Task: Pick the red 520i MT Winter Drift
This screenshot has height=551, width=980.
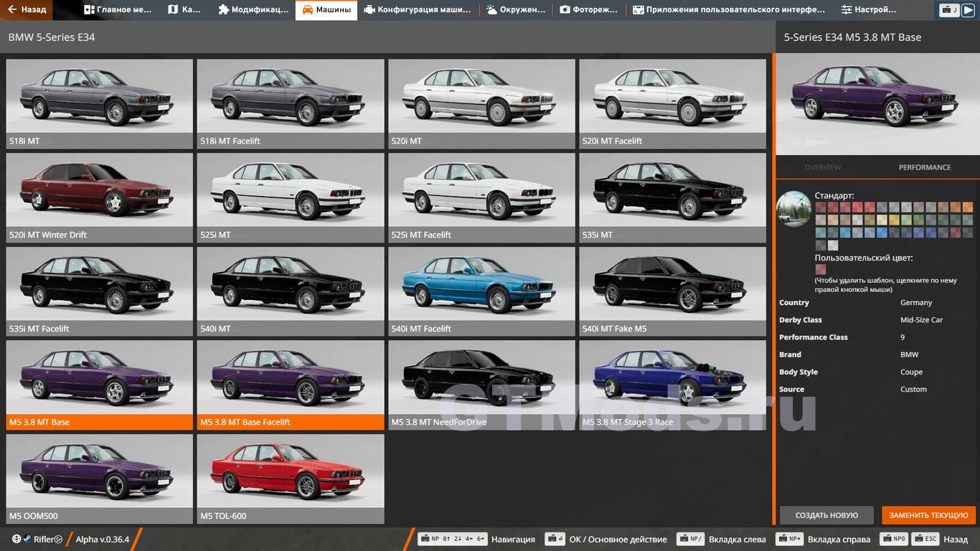Action: [x=100, y=197]
